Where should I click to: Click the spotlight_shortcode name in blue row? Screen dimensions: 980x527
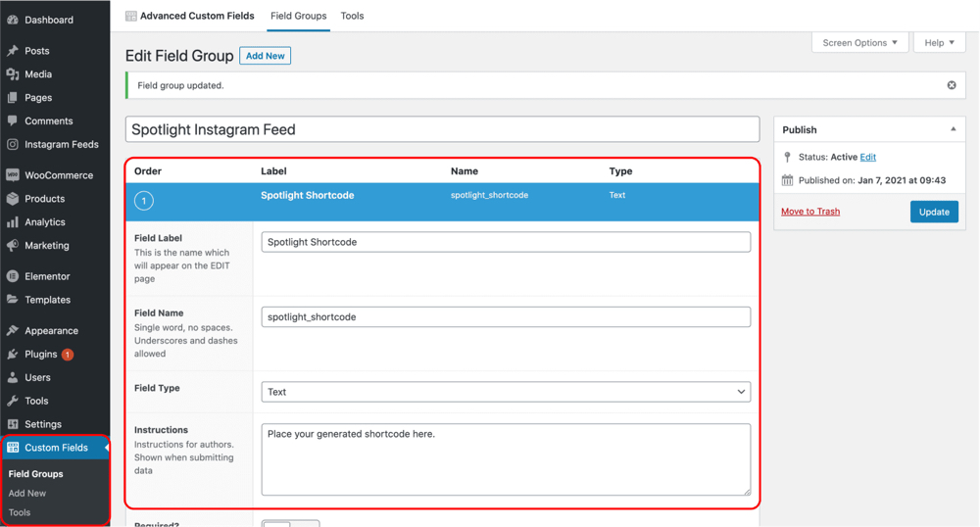489,195
